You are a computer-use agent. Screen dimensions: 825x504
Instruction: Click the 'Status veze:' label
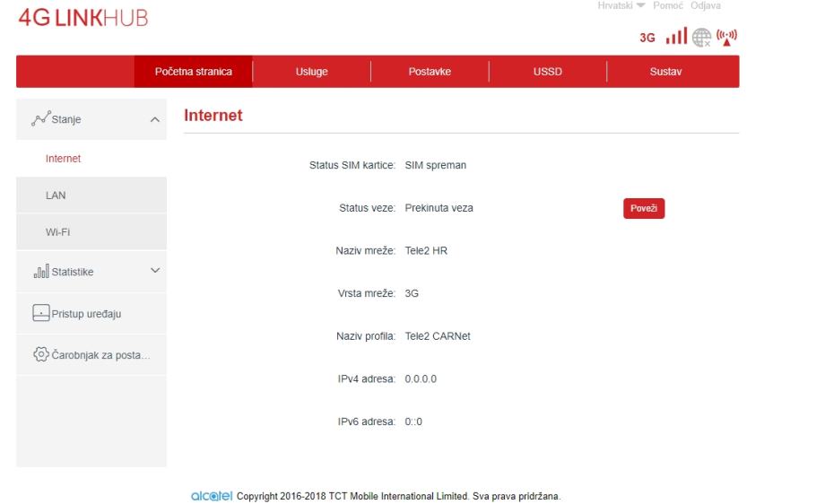(x=367, y=208)
